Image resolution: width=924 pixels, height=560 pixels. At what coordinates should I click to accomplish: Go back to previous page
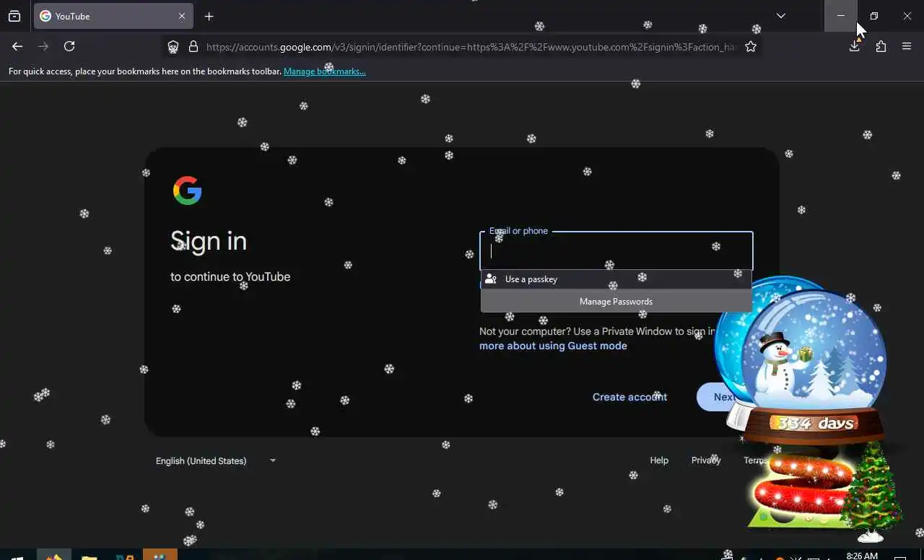(x=17, y=46)
